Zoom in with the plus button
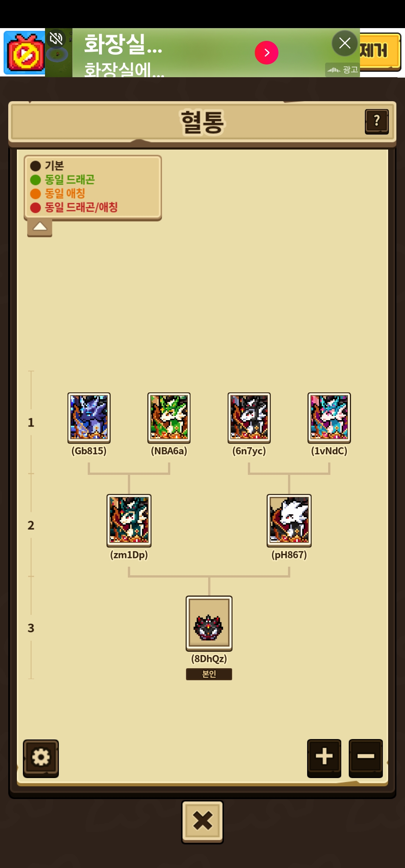405x868 pixels. 324,758
